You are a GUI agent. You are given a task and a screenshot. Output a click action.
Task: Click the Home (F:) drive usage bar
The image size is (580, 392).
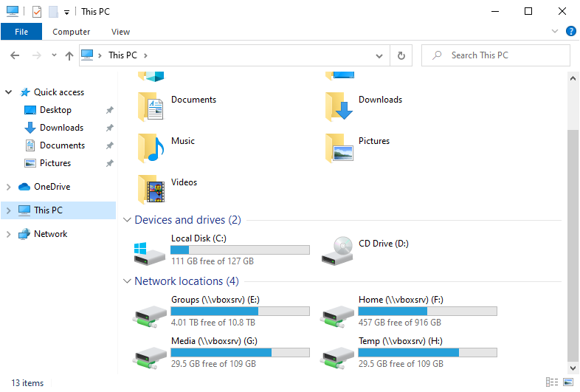pos(427,312)
